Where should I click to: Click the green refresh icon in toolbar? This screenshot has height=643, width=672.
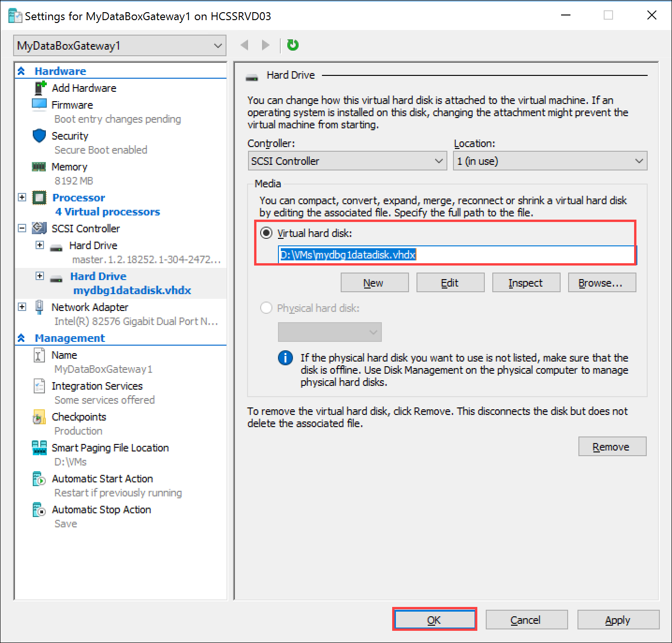click(x=292, y=45)
